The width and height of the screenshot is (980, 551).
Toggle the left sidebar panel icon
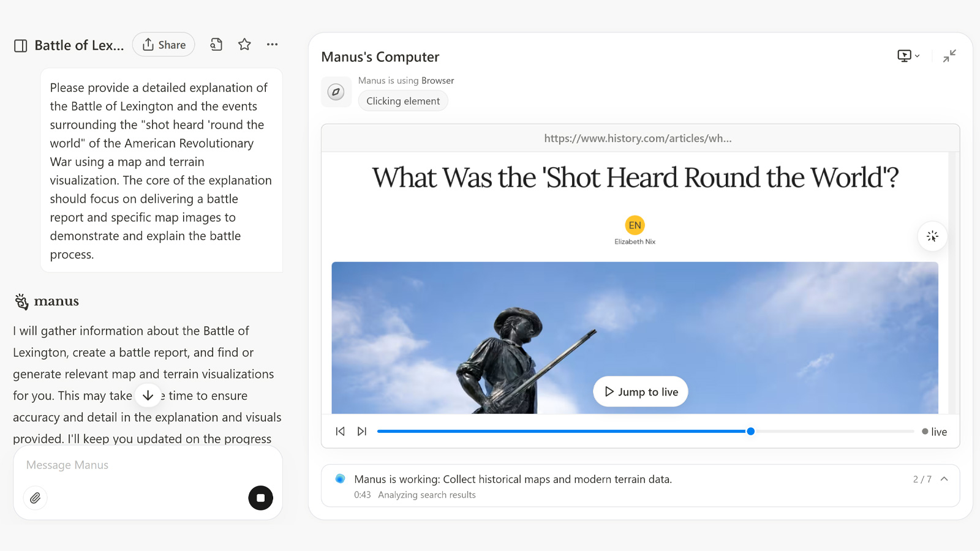20,46
